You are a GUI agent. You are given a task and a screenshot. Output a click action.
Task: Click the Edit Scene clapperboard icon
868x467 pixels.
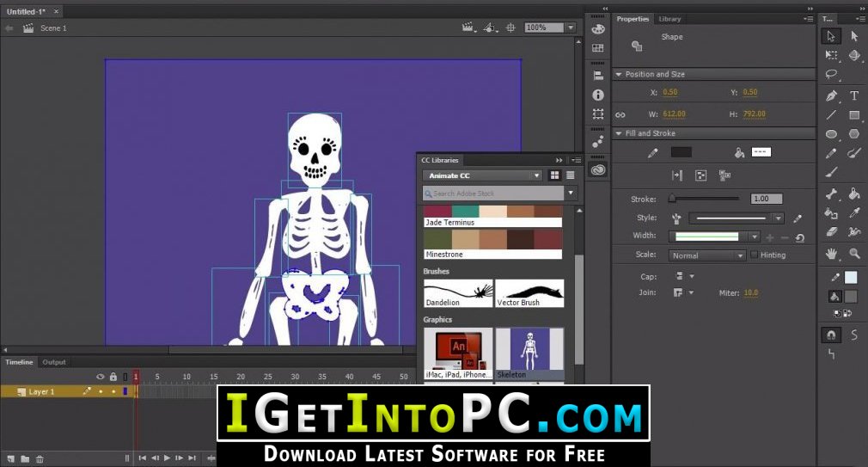468,28
